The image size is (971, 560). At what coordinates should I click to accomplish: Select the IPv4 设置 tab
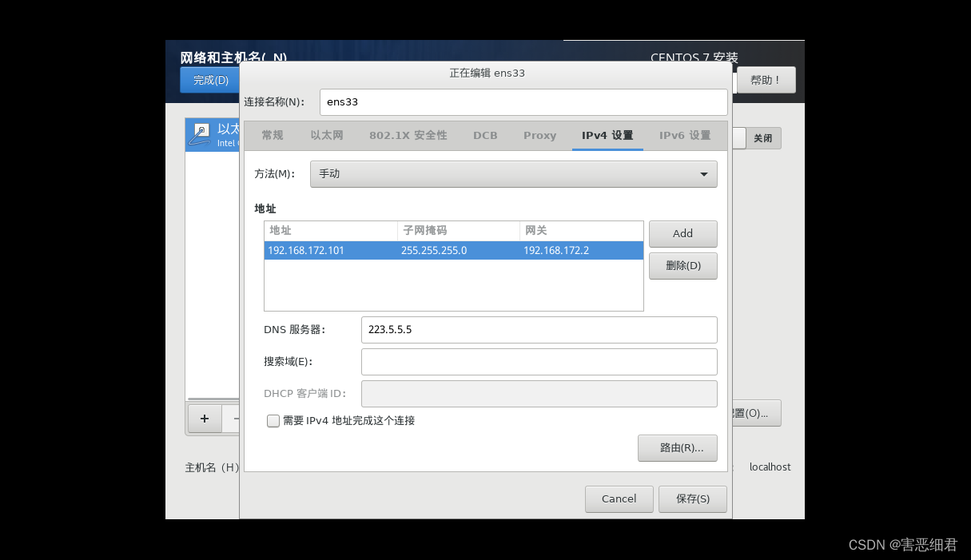click(x=607, y=136)
